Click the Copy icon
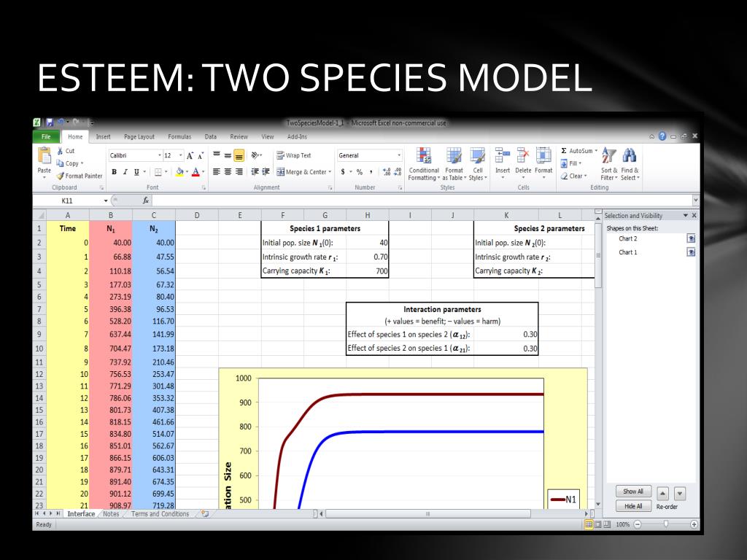747x560 pixels. tap(60, 163)
